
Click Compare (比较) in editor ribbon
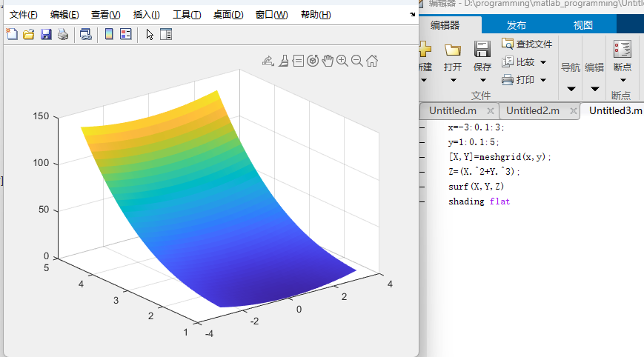[x=519, y=62]
